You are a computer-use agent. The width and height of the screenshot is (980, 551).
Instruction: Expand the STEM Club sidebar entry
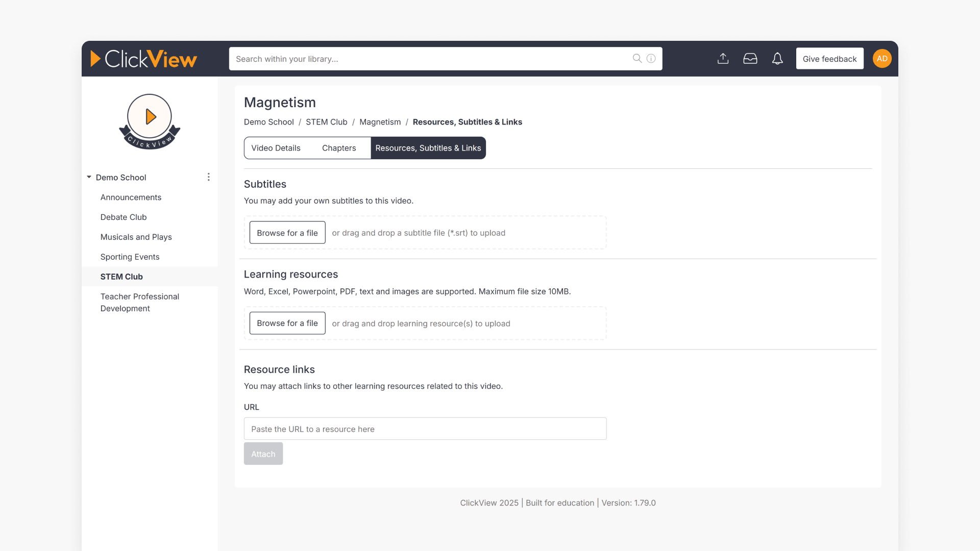tap(121, 277)
